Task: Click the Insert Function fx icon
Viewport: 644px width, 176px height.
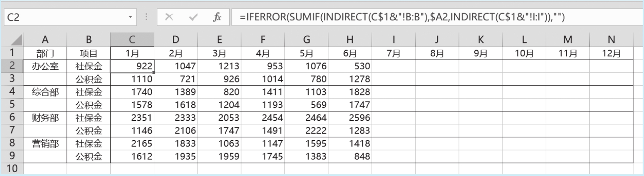Action: (x=217, y=17)
